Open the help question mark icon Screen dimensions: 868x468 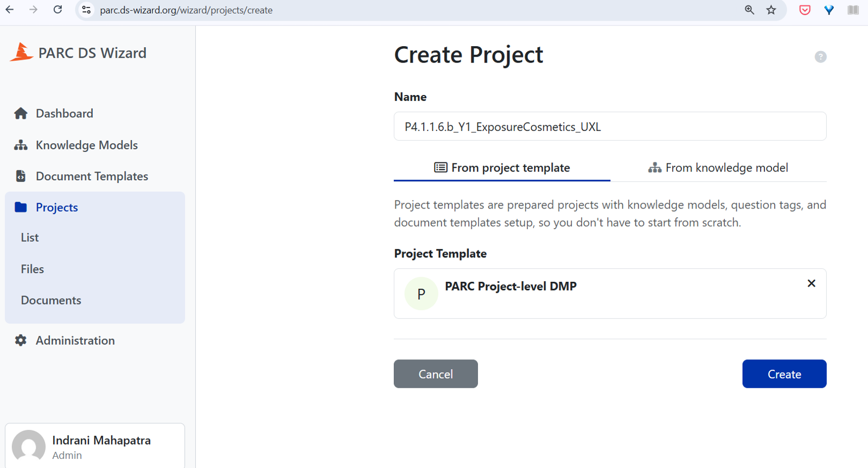coord(820,57)
